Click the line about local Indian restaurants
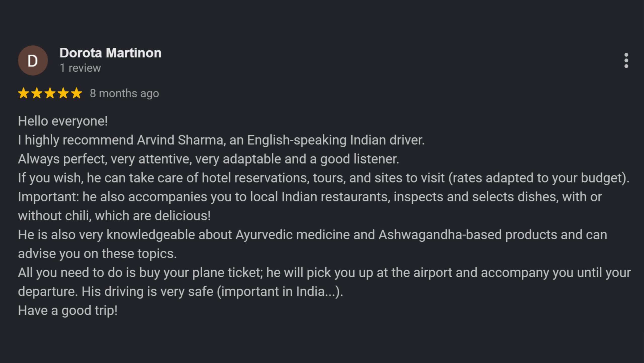The height and width of the screenshot is (363, 644). point(310,197)
